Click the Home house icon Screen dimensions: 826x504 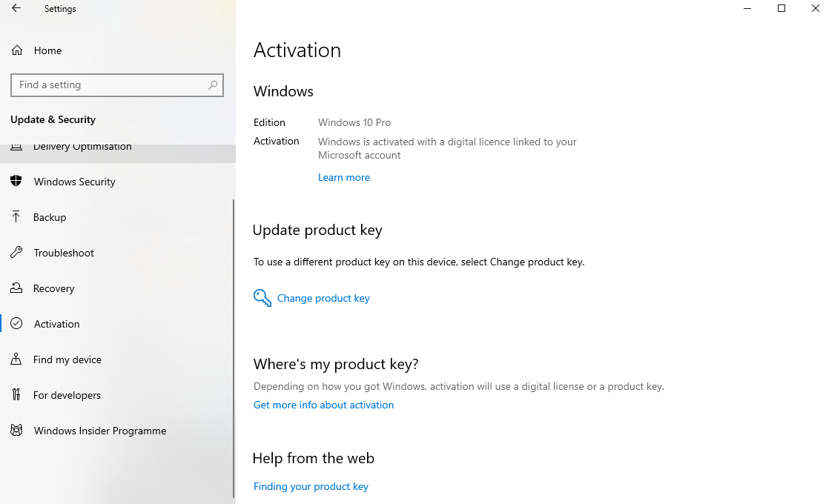[17, 50]
